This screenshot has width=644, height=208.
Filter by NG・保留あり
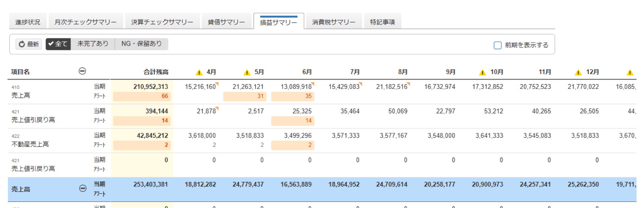coord(141,44)
